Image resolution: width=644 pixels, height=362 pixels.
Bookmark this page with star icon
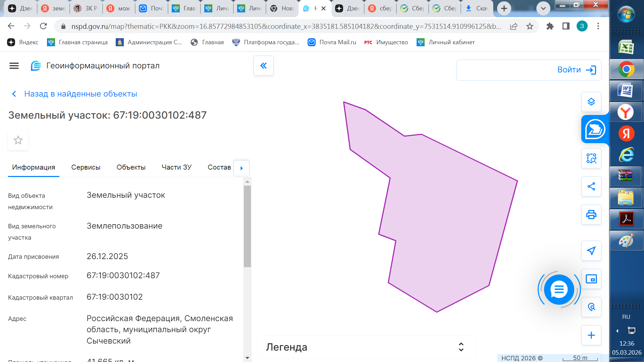530,26
